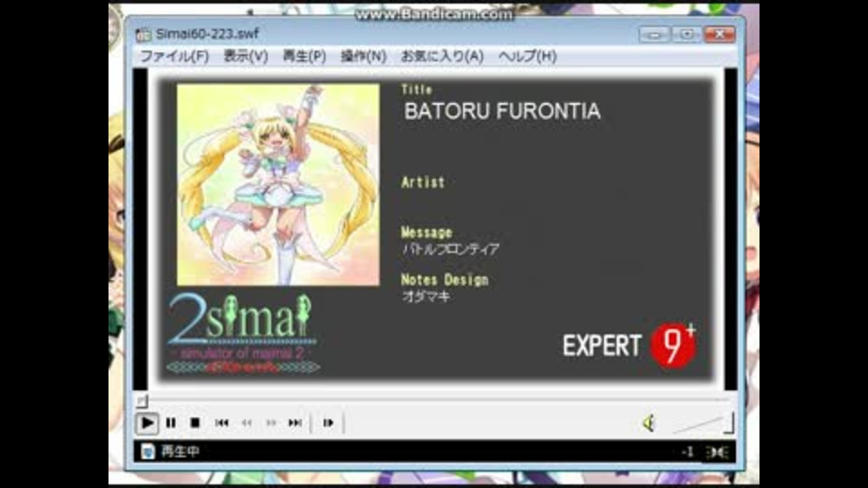Click the red 9+ level badge
The image size is (868, 488).
tap(673, 345)
